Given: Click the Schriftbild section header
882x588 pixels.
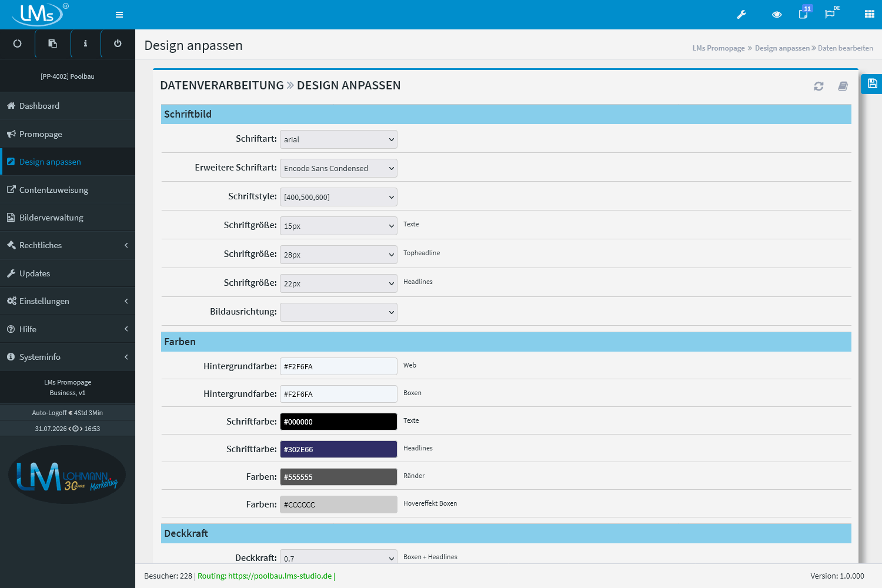Looking at the screenshot, I should coord(506,114).
